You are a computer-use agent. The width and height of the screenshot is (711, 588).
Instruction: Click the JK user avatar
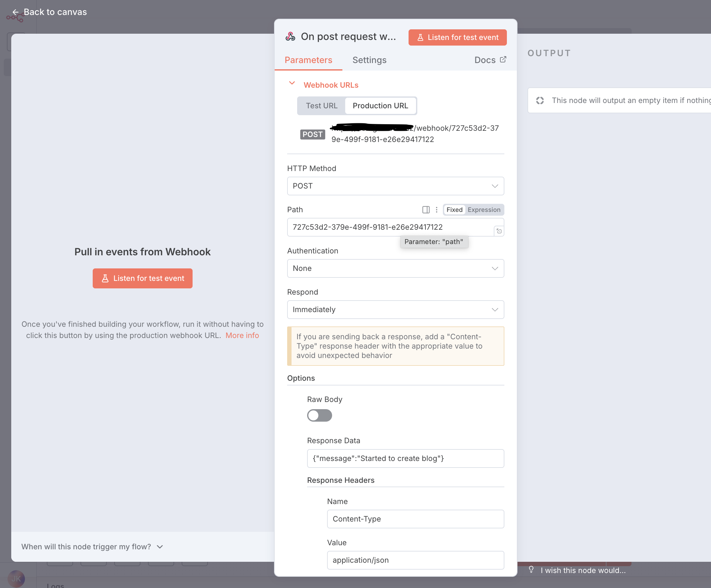(16, 579)
